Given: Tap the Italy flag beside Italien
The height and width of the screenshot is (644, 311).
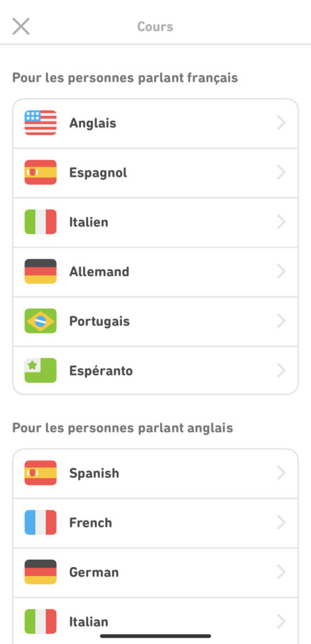Looking at the screenshot, I should 40,222.
